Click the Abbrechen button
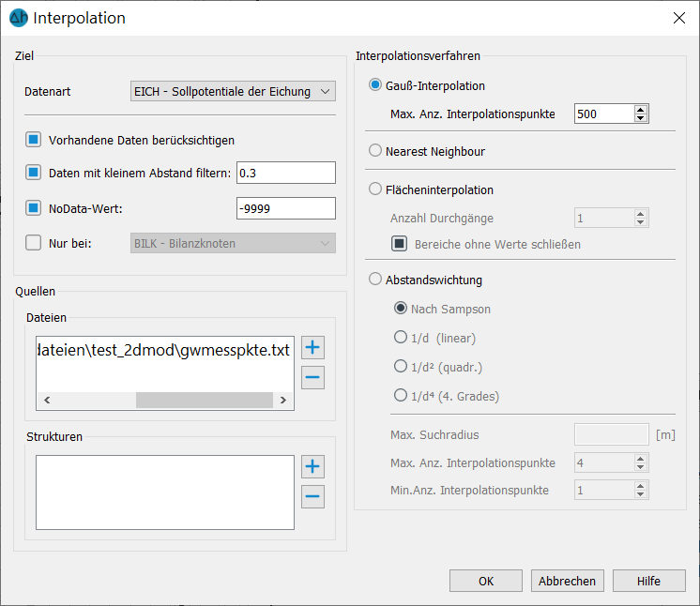The height and width of the screenshot is (606, 700). coord(567,581)
